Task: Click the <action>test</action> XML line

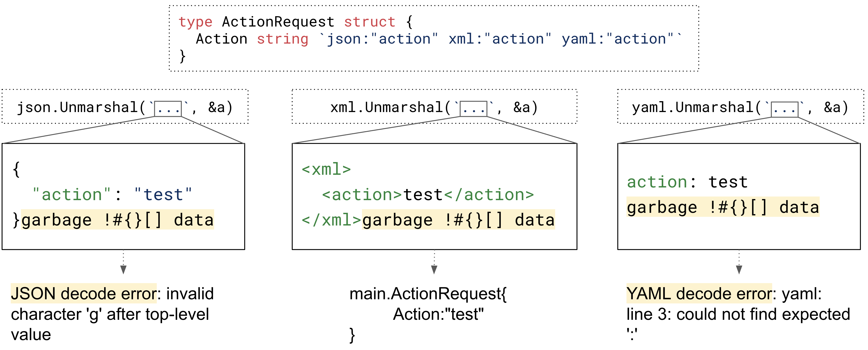Action: point(428,195)
